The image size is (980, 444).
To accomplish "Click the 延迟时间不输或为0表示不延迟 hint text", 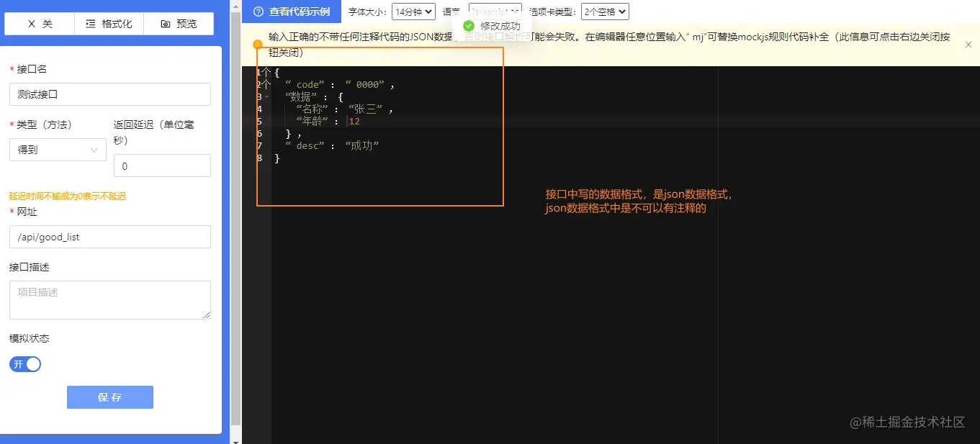I will pyautogui.click(x=68, y=196).
